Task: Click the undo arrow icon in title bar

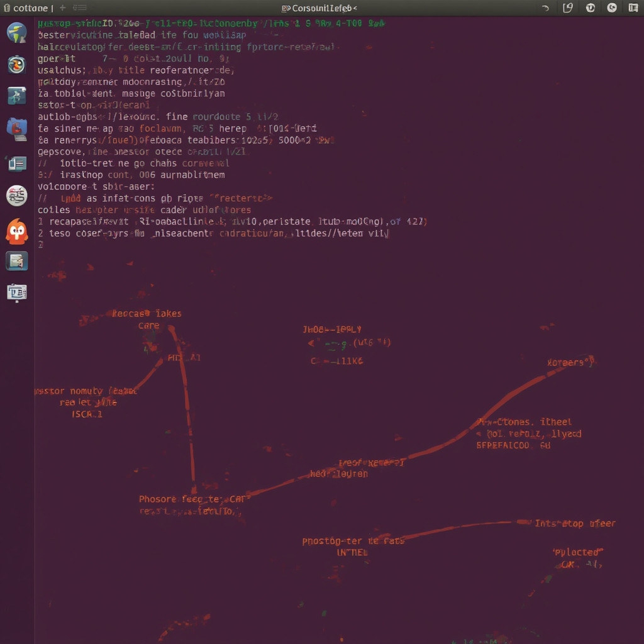Action: pyautogui.click(x=546, y=8)
